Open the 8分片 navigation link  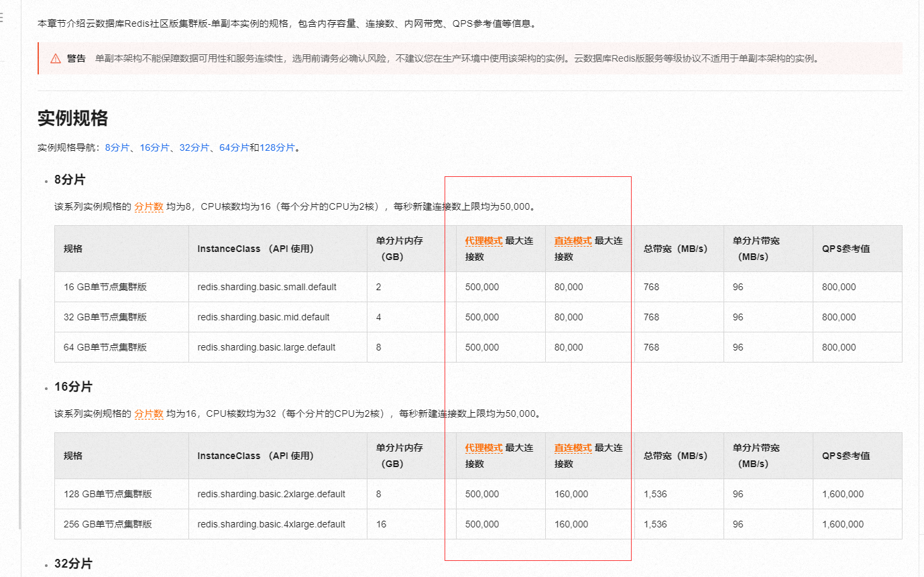[117, 147]
